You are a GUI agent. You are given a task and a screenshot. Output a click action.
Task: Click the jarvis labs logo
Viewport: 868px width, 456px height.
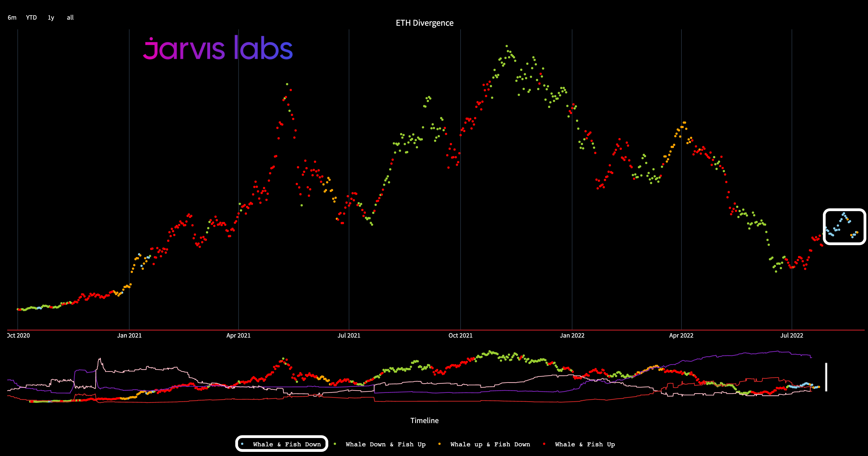coord(218,48)
